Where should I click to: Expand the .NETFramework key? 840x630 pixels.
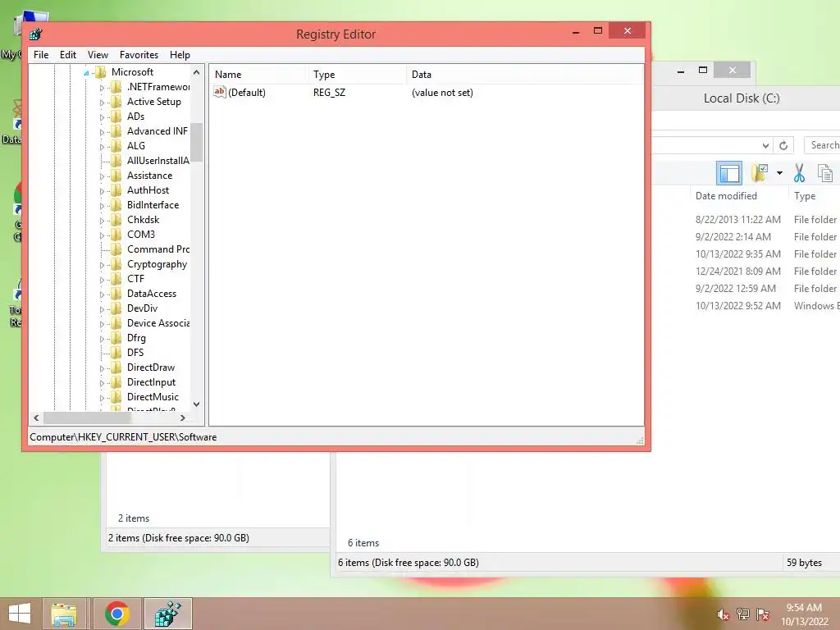click(102, 87)
